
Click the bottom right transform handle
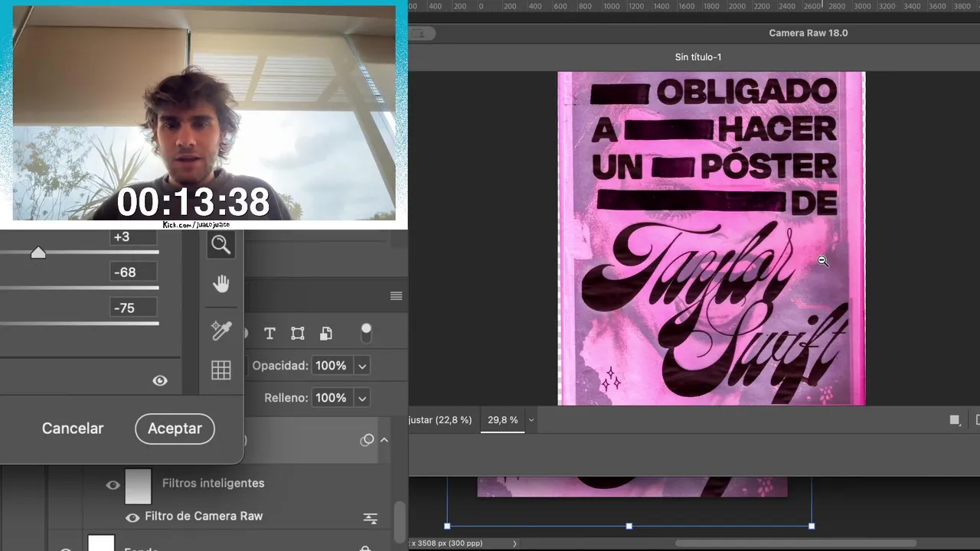(x=812, y=526)
